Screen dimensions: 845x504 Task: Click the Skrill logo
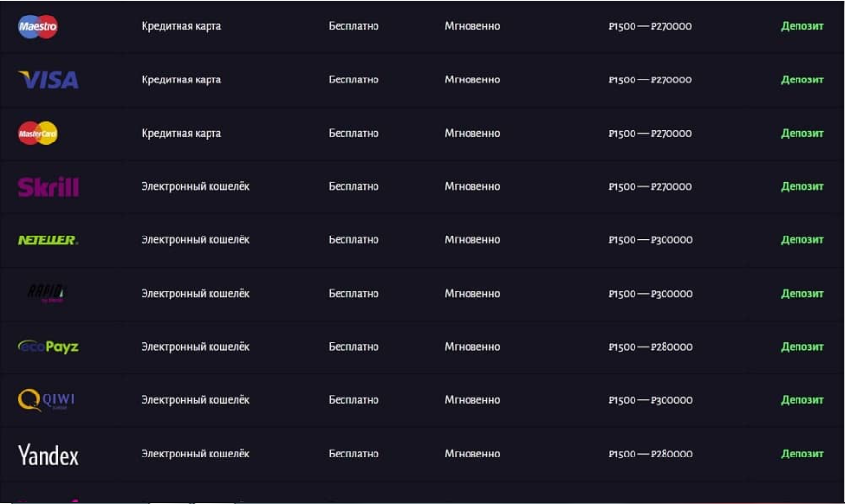click(49, 186)
